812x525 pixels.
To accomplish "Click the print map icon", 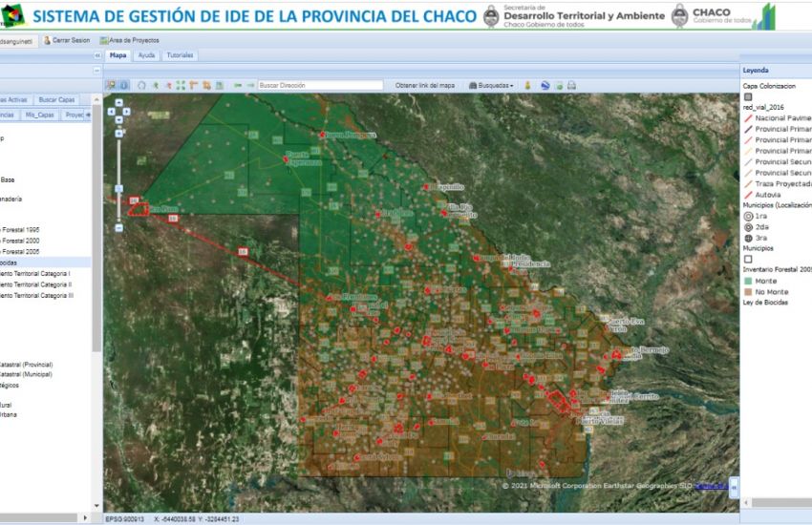I will point(571,85).
